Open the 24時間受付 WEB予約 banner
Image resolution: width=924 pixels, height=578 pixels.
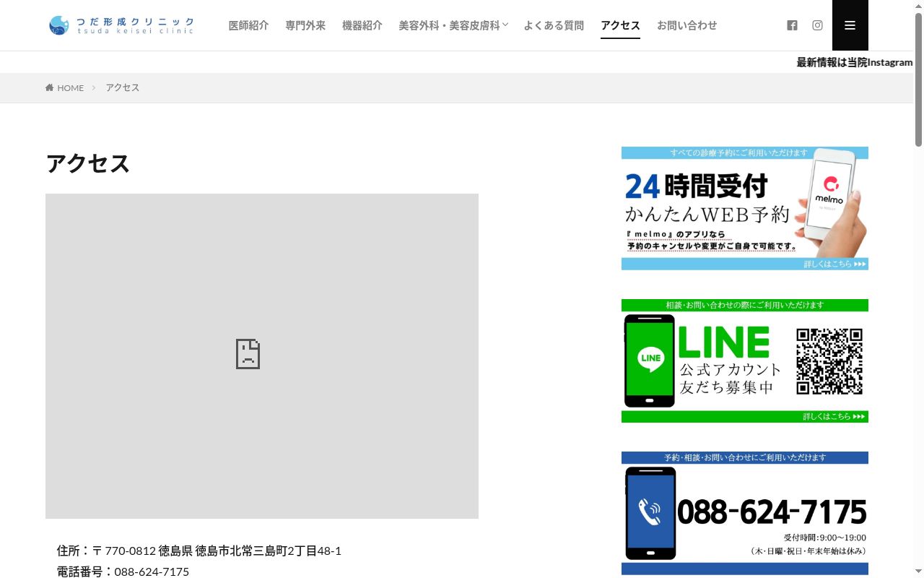click(745, 209)
